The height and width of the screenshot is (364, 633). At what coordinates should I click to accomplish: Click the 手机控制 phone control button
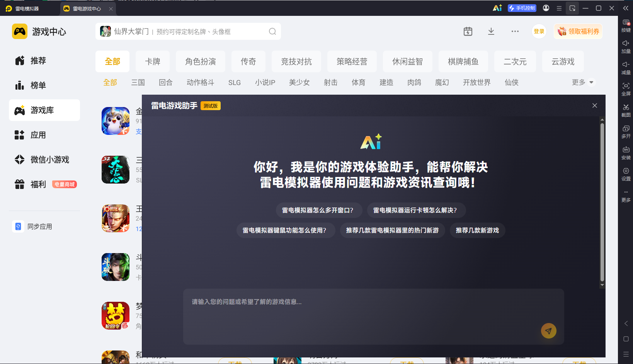pyautogui.click(x=522, y=8)
